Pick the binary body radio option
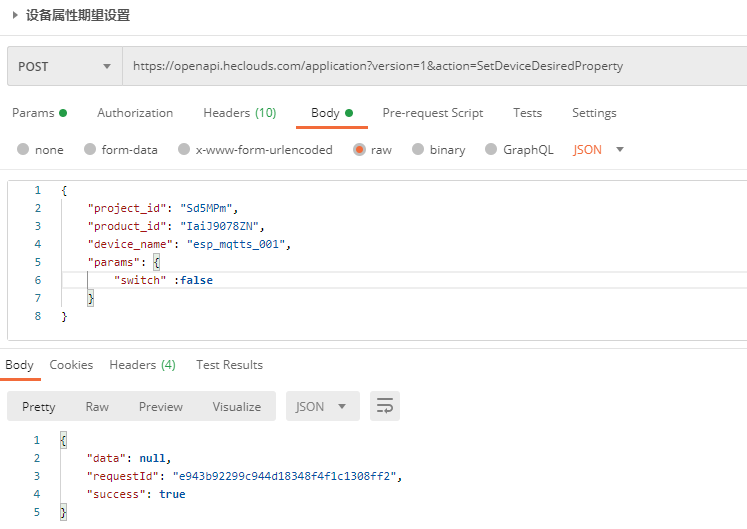Image resolution: width=747 pixels, height=529 pixels. click(x=418, y=150)
